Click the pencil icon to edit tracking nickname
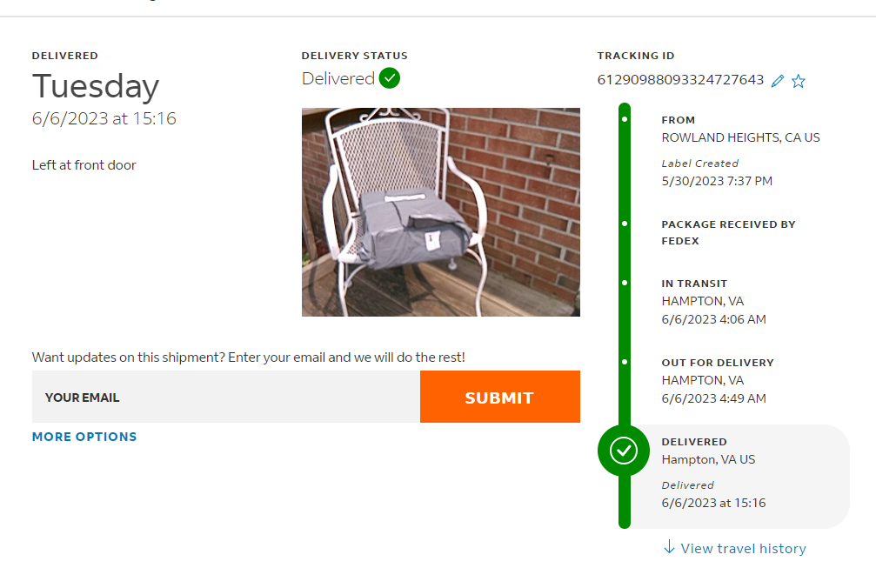The width and height of the screenshot is (876, 588). (778, 81)
